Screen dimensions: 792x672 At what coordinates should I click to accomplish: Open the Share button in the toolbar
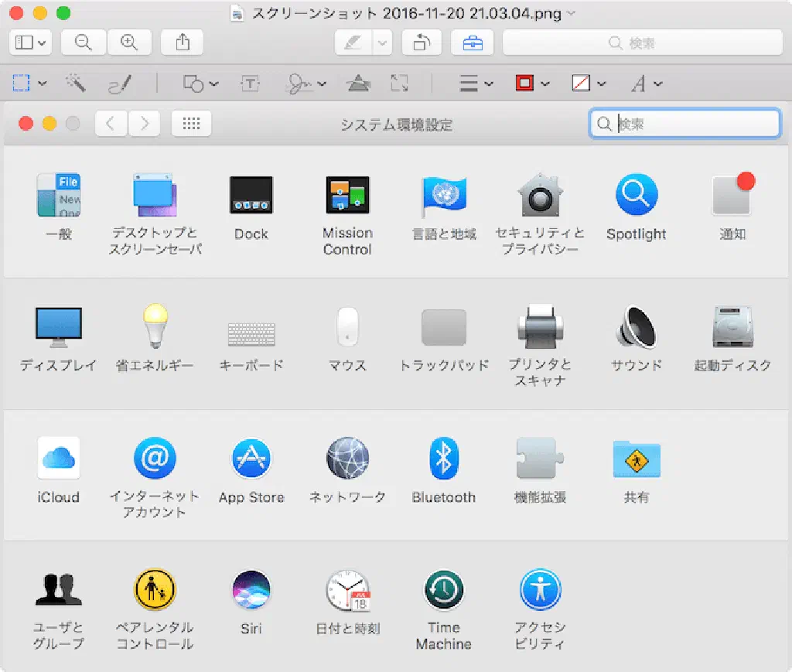[x=182, y=43]
